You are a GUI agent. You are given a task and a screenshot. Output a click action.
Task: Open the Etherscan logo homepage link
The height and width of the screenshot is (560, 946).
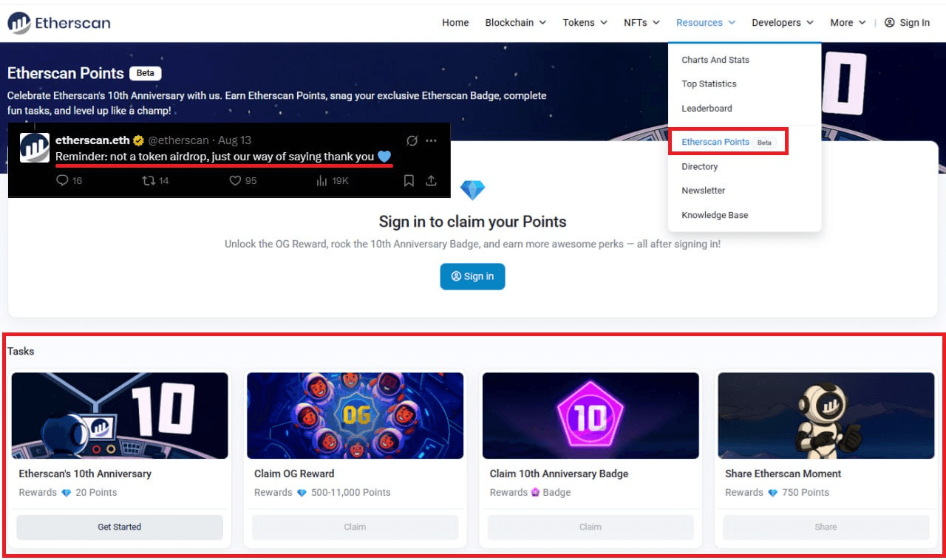pyautogui.click(x=59, y=23)
